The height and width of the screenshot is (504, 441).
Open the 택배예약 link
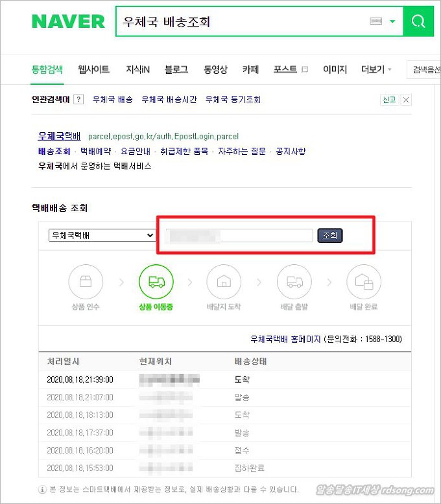coord(96,151)
